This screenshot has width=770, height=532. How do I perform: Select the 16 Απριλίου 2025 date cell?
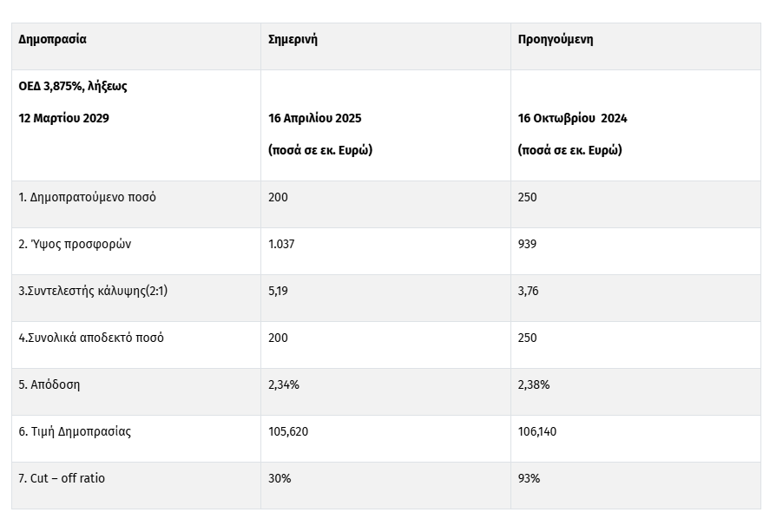[x=315, y=118]
